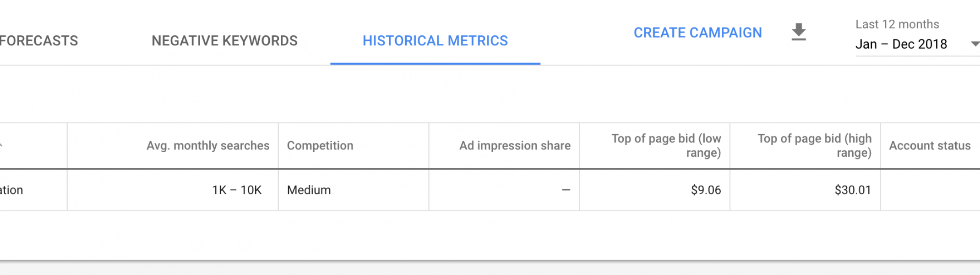Click the $30.01 high bid value
980x275 pixels.
(853, 190)
